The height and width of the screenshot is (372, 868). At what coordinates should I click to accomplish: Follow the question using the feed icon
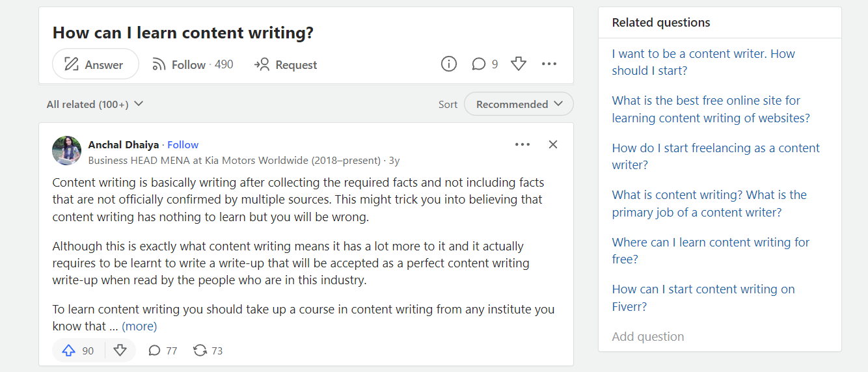(x=159, y=64)
